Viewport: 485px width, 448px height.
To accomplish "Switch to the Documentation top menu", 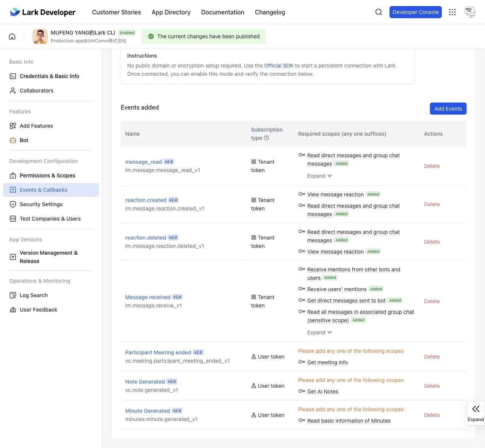I will (223, 12).
